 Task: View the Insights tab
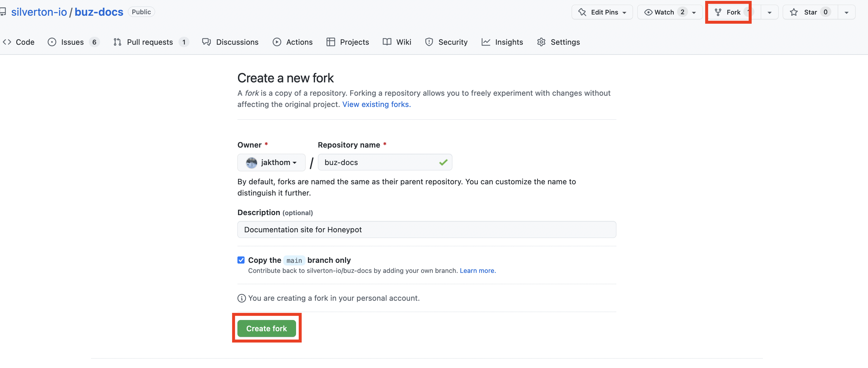502,42
